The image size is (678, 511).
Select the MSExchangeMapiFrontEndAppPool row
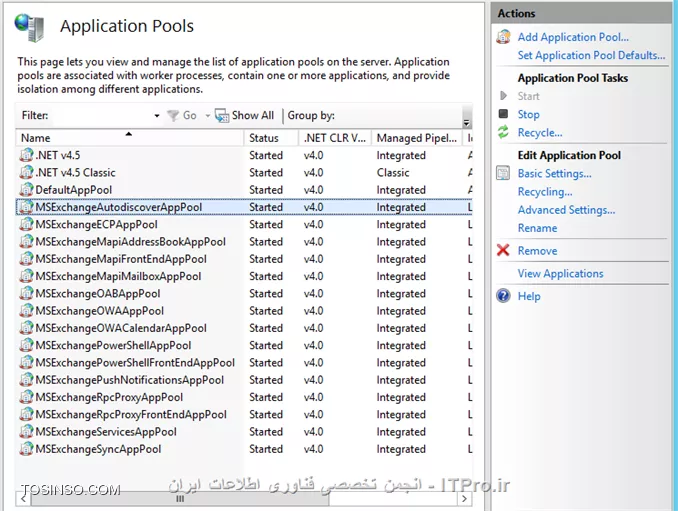[x=244, y=259]
